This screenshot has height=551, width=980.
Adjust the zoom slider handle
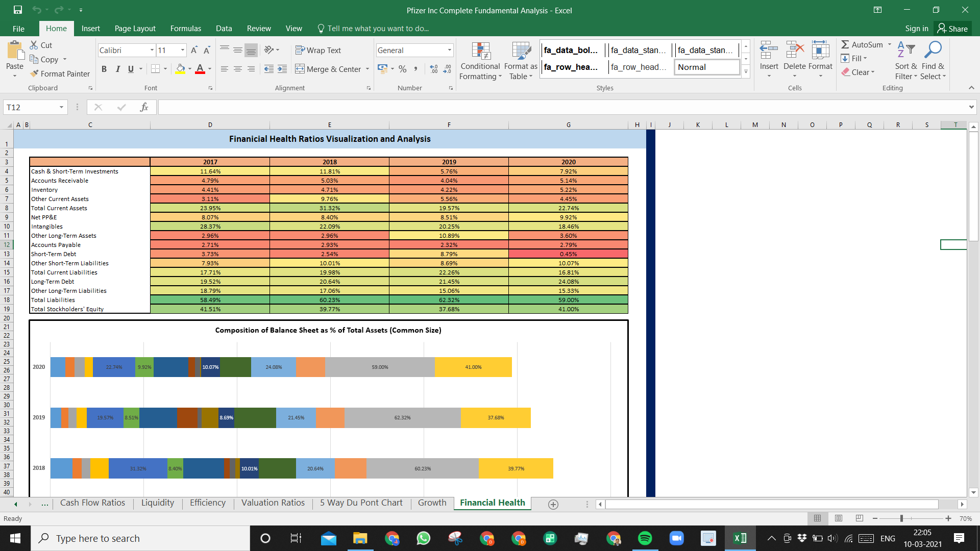click(x=901, y=518)
